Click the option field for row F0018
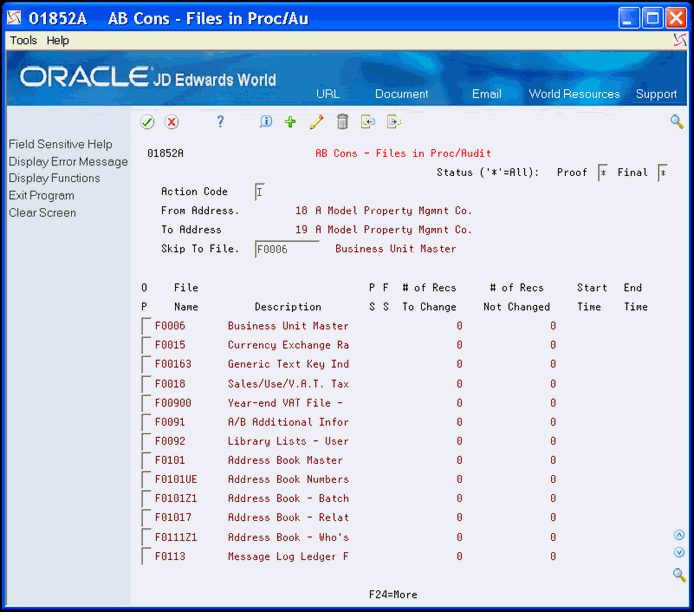This screenshot has width=694, height=612. point(147,384)
